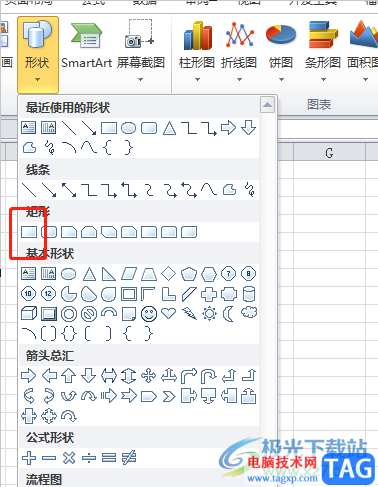378x487 pixels.
Task: Choose rectangle shape under 矩形 section
Action: [29, 232]
